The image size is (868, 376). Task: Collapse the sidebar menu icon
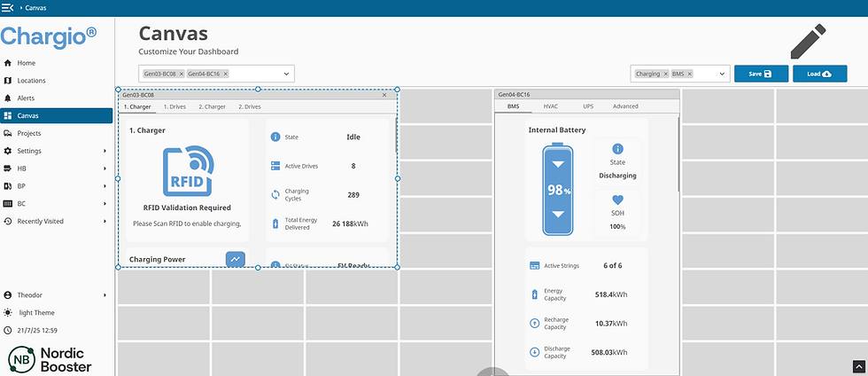click(x=8, y=8)
